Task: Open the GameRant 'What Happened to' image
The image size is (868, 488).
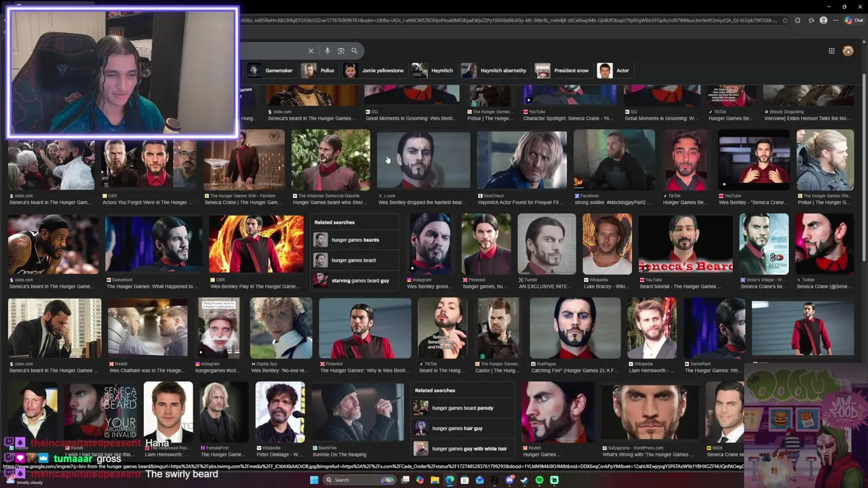Action: pos(153,244)
